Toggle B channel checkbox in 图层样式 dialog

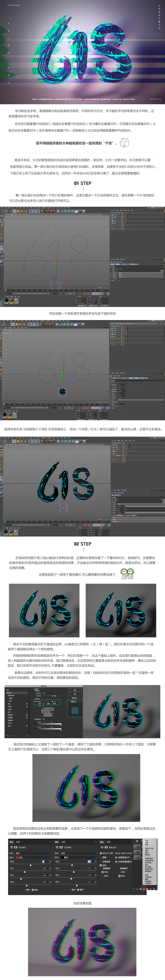[x=54, y=704]
